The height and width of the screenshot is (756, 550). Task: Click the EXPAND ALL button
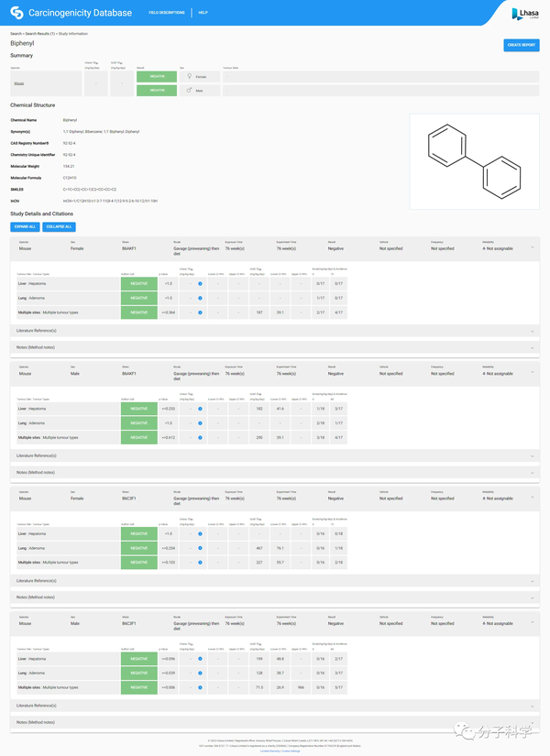click(x=25, y=226)
